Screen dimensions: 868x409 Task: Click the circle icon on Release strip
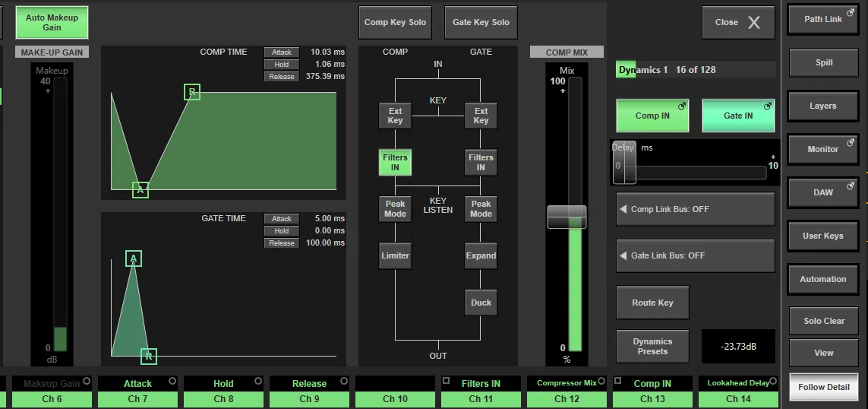coord(344,382)
